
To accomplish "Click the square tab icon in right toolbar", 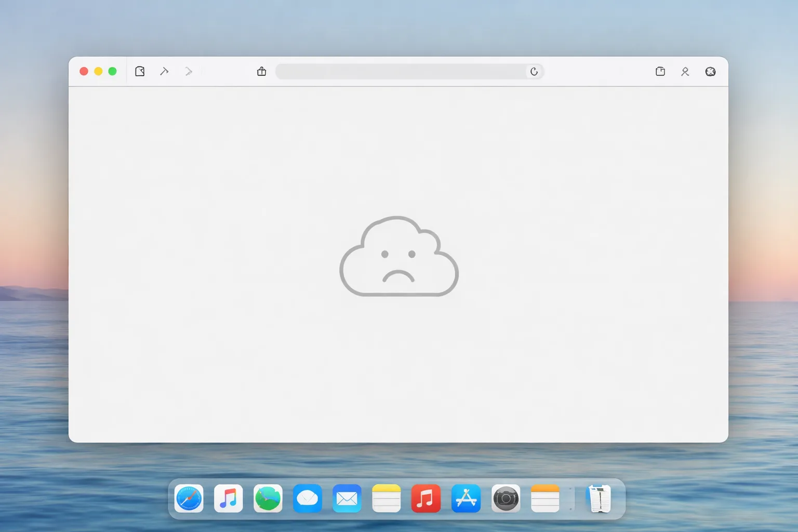I will [660, 71].
